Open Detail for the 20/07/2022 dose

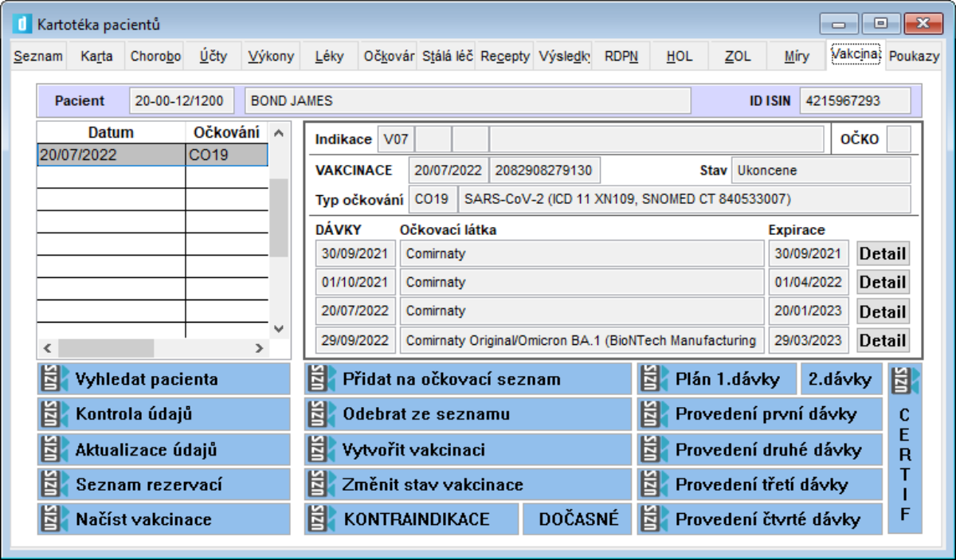coord(883,311)
